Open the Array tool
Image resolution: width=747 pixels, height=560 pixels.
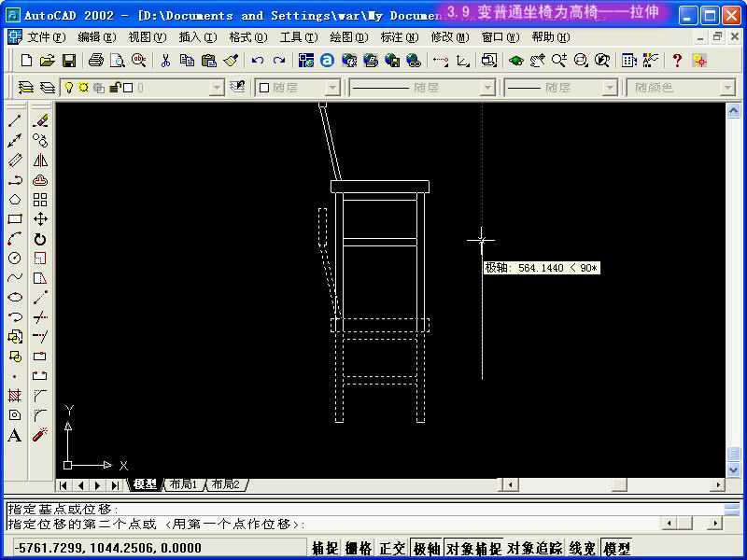tap(40, 200)
